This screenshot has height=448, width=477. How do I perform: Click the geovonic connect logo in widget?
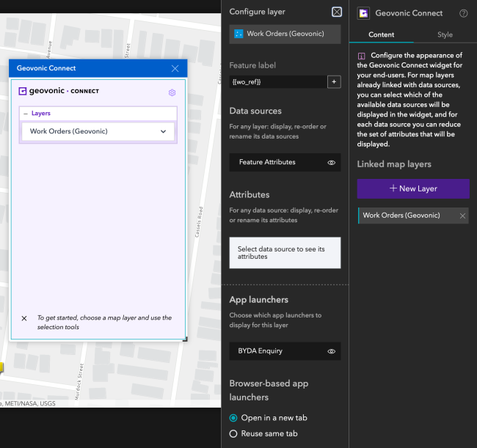pyautogui.click(x=59, y=91)
